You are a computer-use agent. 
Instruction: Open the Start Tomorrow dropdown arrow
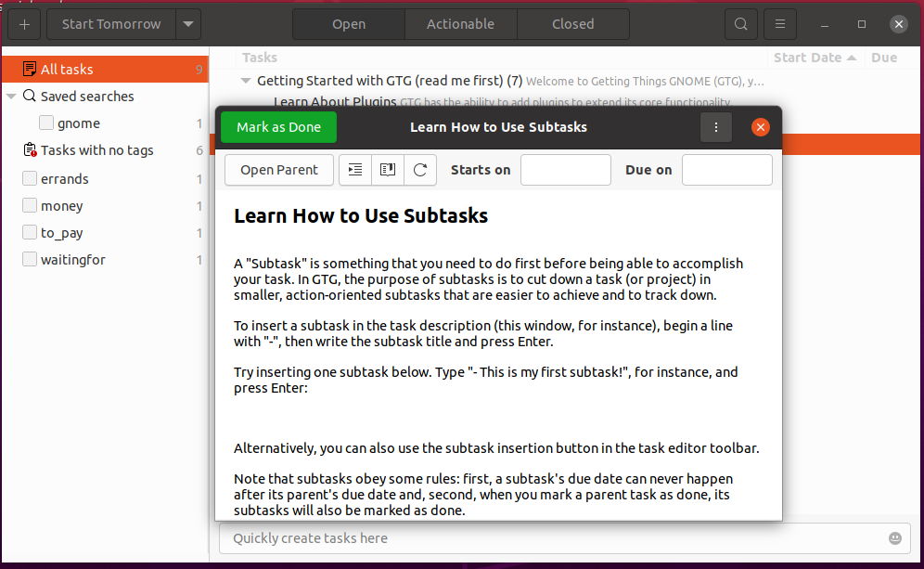coord(188,24)
